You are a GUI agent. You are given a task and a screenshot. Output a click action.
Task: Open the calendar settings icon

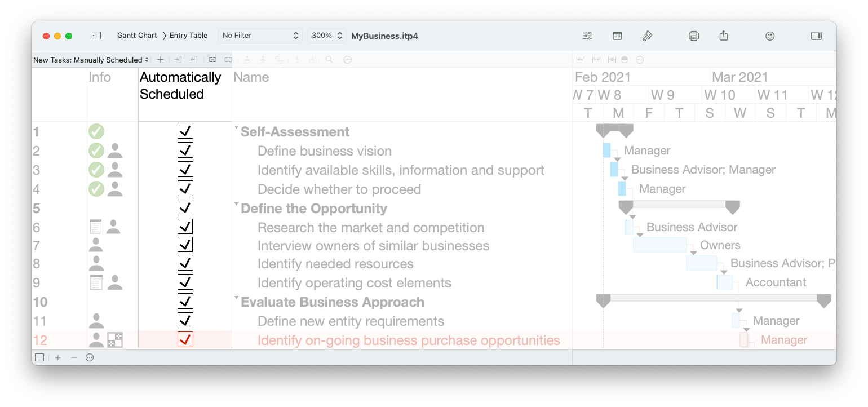(617, 36)
